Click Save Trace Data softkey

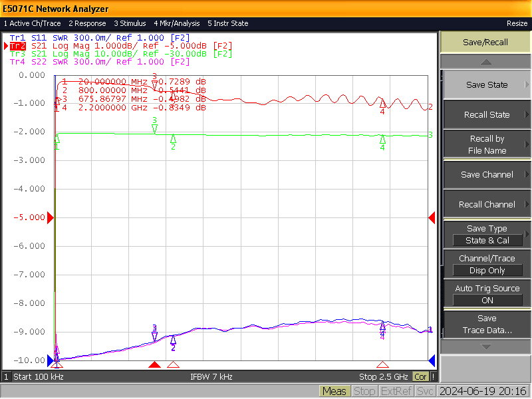[487, 324]
